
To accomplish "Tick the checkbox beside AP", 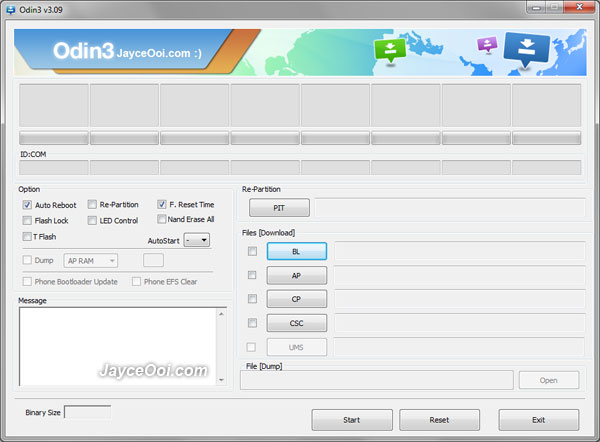I will click(252, 275).
